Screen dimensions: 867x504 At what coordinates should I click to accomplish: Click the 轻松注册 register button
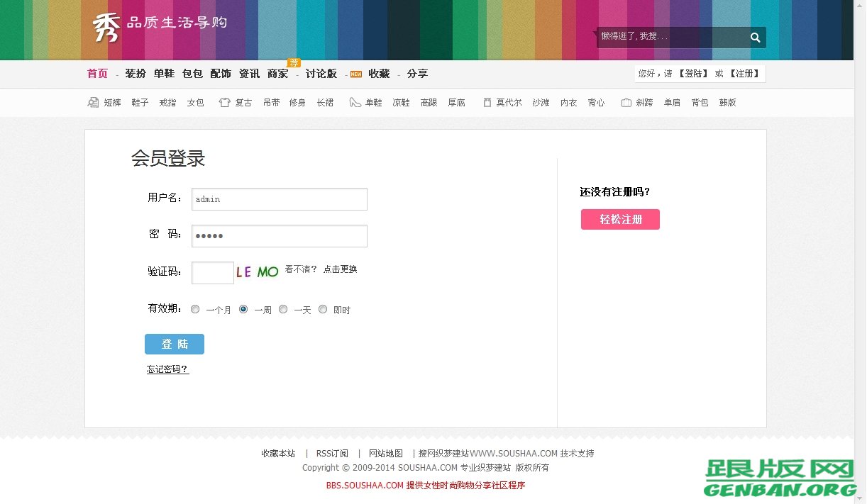point(620,219)
